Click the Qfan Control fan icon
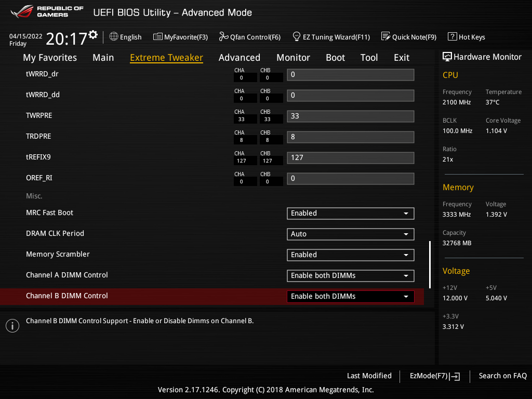The height and width of the screenshot is (399, 532). 223,36
